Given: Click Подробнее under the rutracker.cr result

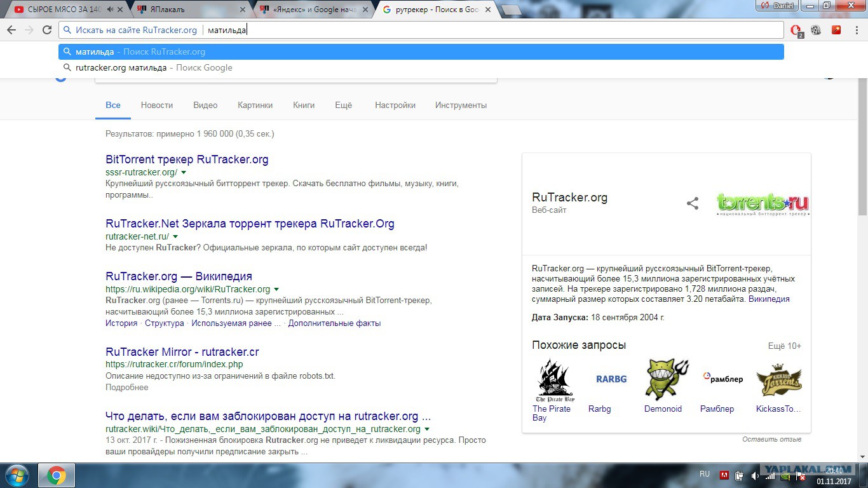Looking at the screenshot, I should [126, 388].
